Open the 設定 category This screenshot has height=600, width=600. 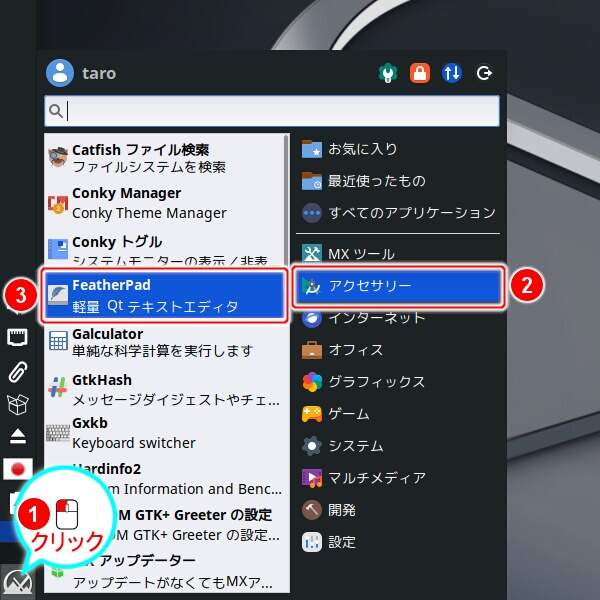pos(341,541)
